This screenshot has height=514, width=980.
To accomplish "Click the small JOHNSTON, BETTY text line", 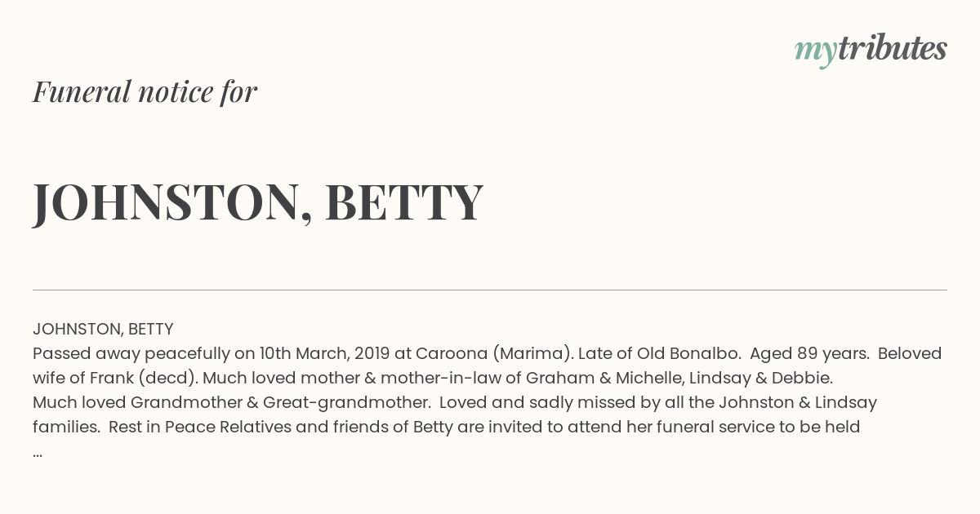I will [x=103, y=329].
